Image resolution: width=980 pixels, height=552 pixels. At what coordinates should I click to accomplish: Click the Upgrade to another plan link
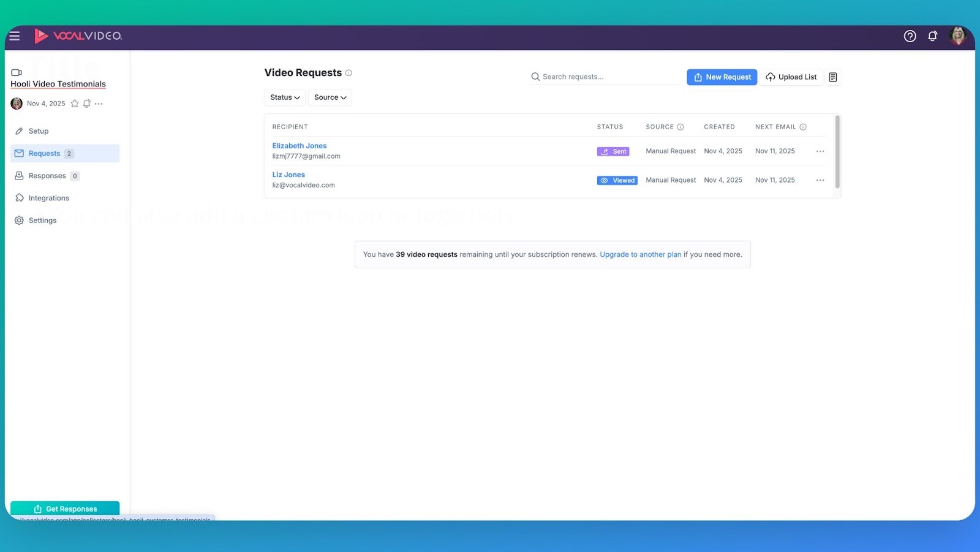641,254
